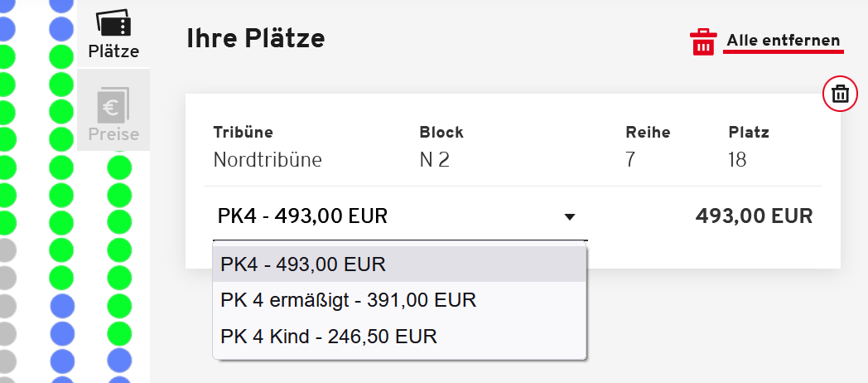Open the Plätze ticket icon tab
Image resolution: width=868 pixels, height=383 pixels.
pyautogui.click(x=113, y=35)
